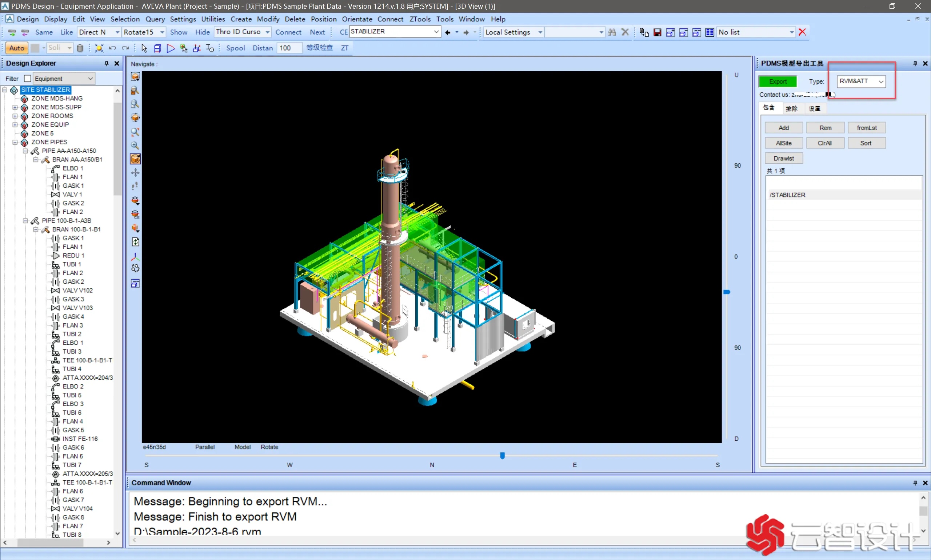Open the Orientate menu
This screenshot has height=560, width=931.
(357, 19)
